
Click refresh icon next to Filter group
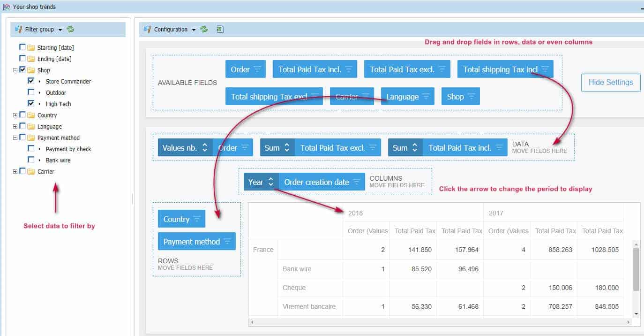coord(70,29)
